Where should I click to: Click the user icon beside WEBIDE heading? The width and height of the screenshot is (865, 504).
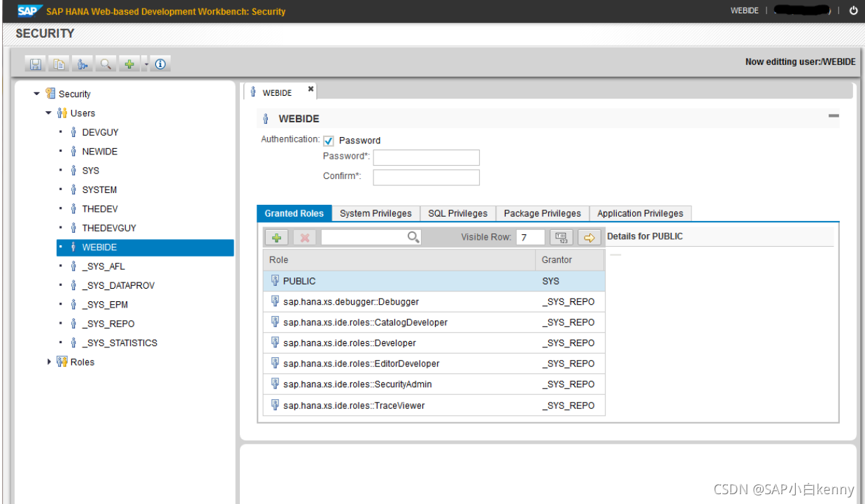click(266, 119)
